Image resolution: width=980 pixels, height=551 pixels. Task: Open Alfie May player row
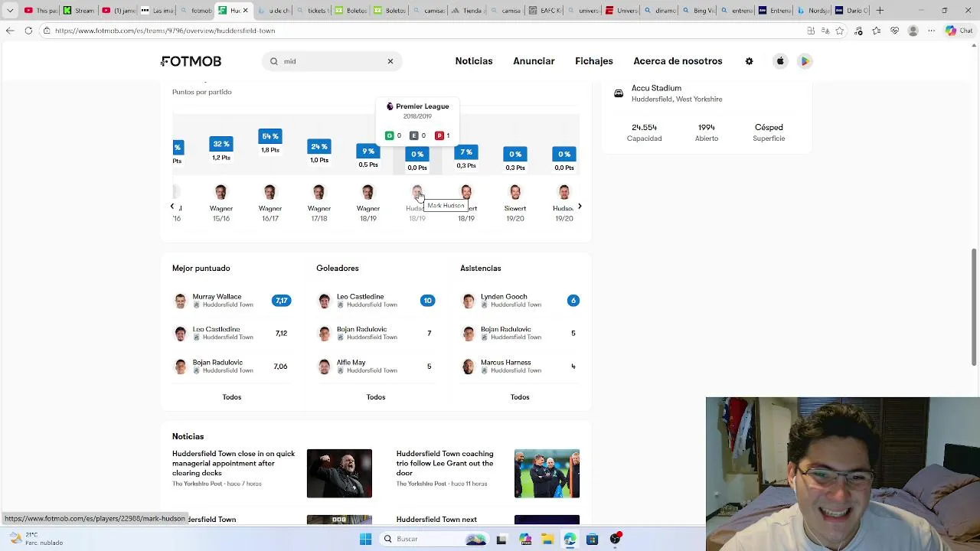[x=376, y=366]
